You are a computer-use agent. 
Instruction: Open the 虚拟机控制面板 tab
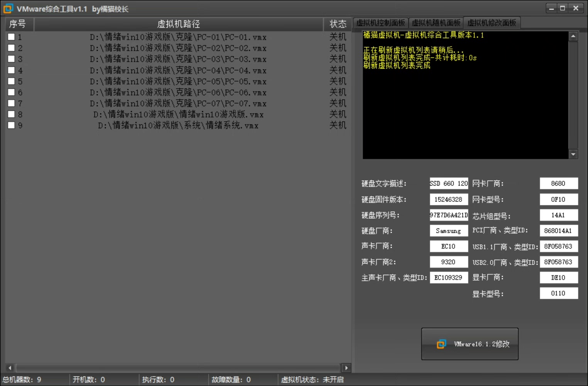pos(380,23)
